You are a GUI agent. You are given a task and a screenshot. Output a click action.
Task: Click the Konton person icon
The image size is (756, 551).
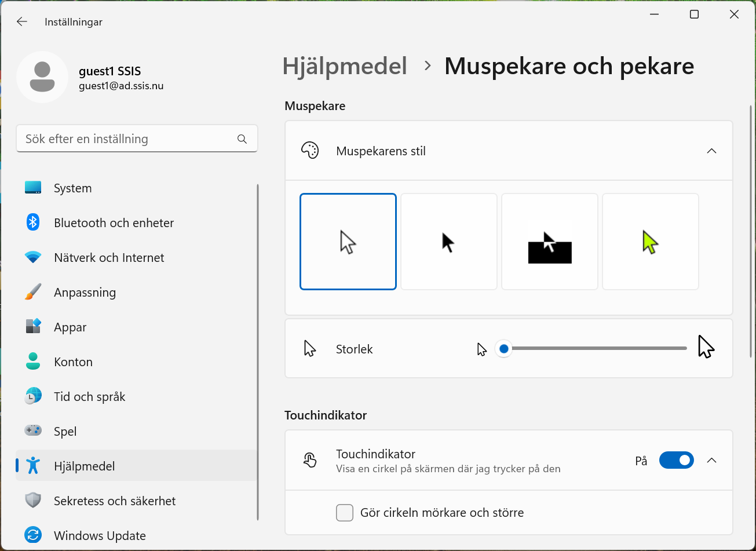click(x=33, y=362)
